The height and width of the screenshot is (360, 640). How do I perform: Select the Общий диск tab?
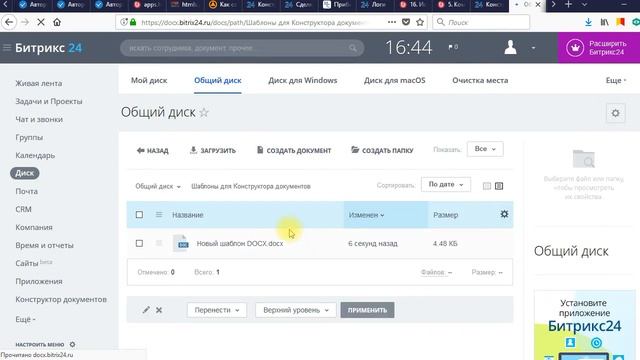click(x=218, y=80)
